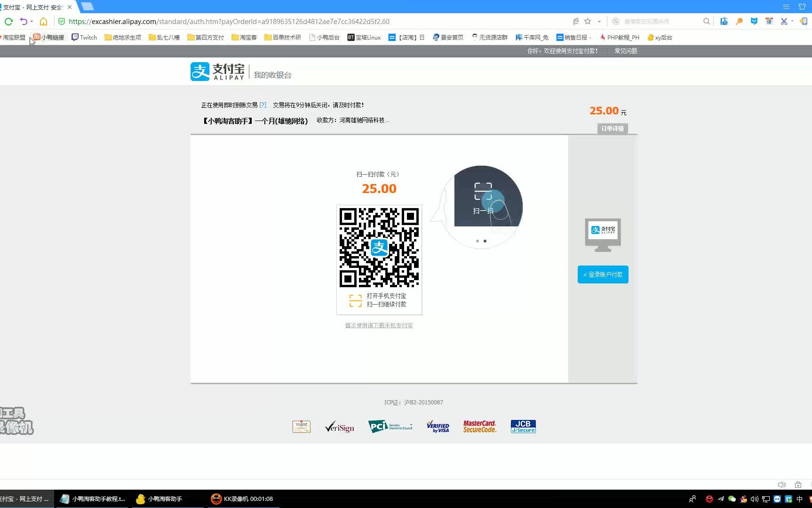Go to browser home page icon
The image size is (812, 508).
43,21
